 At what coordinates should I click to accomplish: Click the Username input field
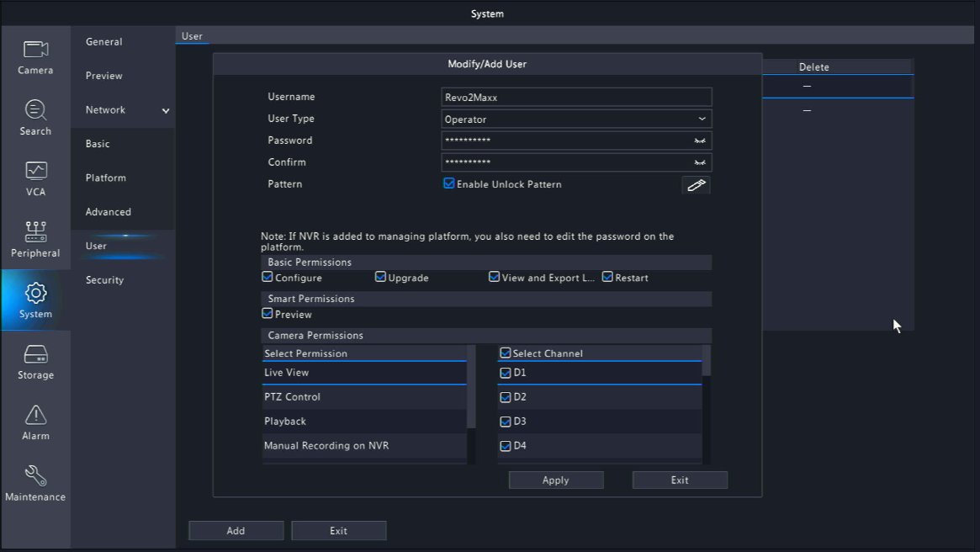576,97
